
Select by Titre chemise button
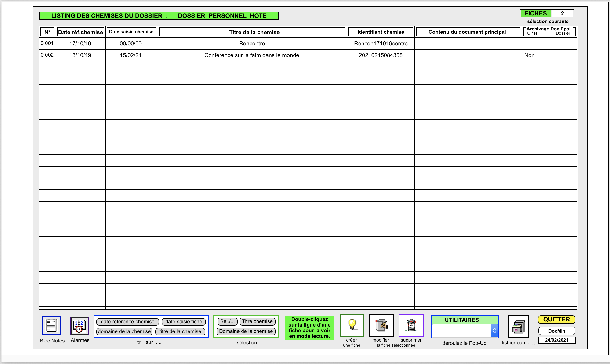tap(257, 321)
